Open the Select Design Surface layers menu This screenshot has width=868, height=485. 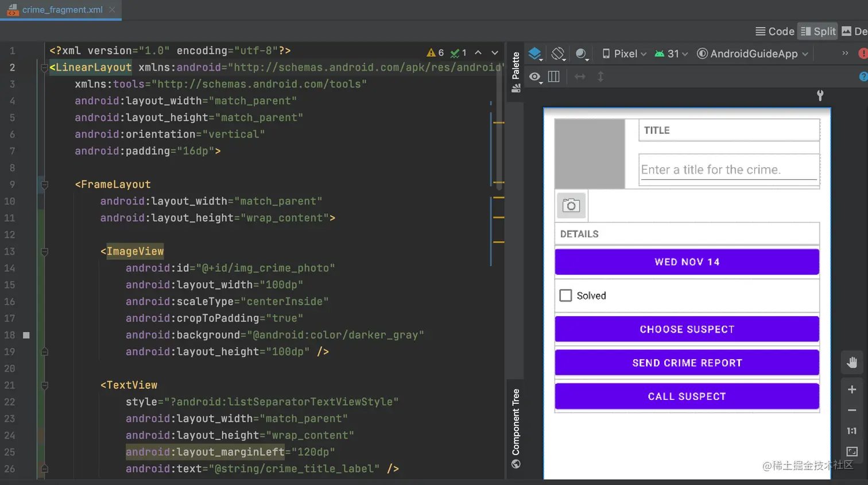pyautogui.click(x=535, y=54)
